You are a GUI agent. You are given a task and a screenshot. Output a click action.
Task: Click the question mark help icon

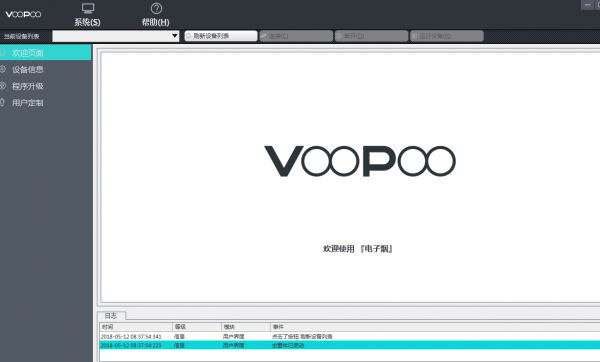(x=156, y=8)
